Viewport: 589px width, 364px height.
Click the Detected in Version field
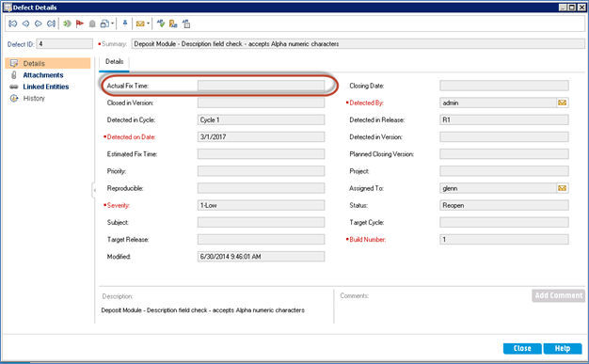[504, 137]
